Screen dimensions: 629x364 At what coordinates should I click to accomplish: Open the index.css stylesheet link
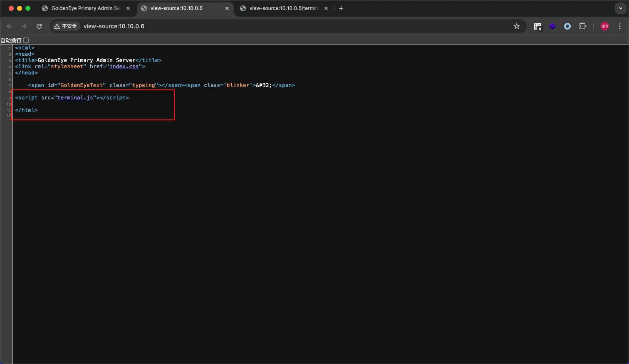pos(124,67)
